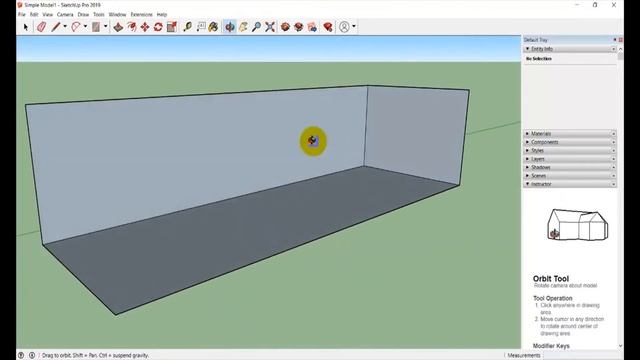Open the Help menu

click(x=162, y=14)
